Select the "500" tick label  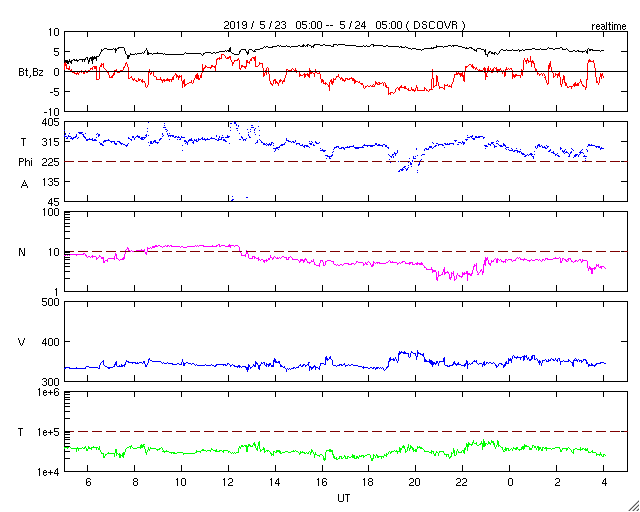[x=51, y=302]
